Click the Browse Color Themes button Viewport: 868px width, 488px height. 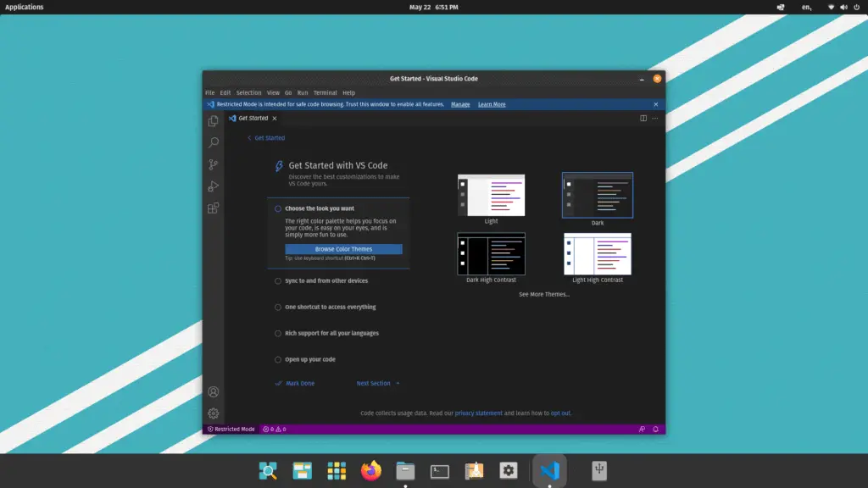[x=344, y=249]
